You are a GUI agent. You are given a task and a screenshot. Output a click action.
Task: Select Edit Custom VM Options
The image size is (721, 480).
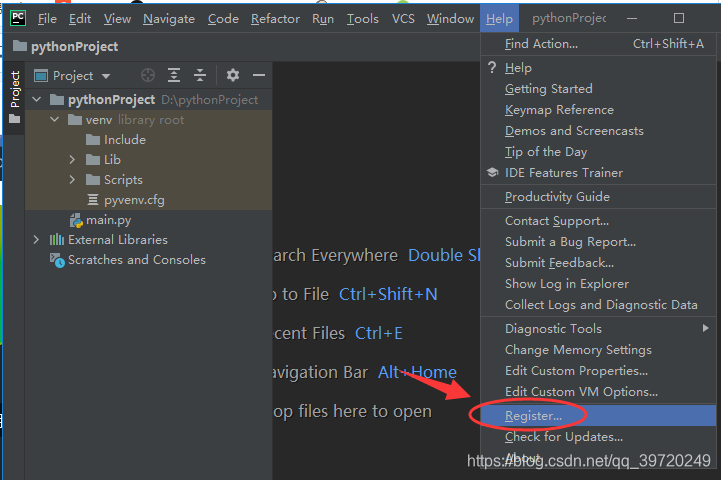click(x=599, y=392)
